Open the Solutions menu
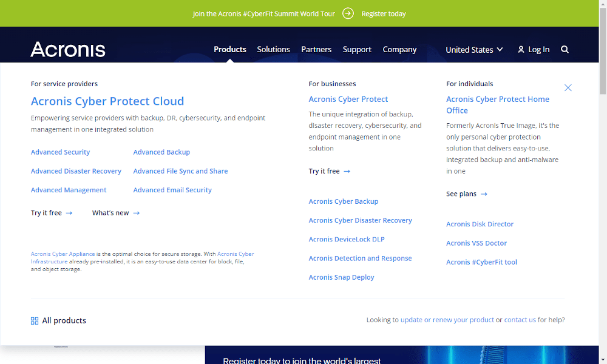607x364 pixels. point(273,50)
